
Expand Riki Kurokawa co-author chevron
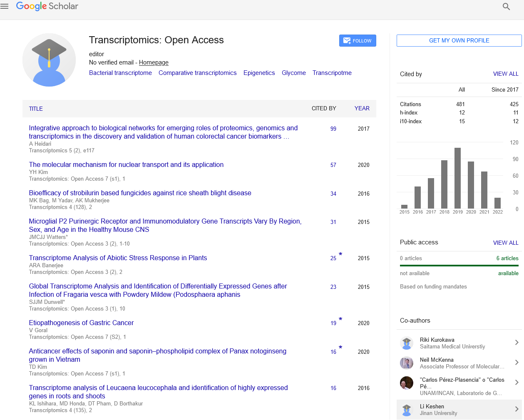click(x=517, y=343)
